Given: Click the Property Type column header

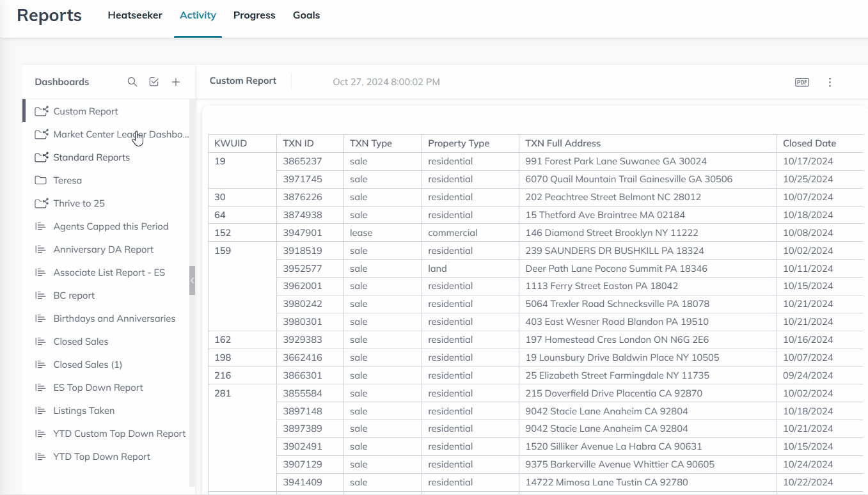Looking at the screenshot, I should coord(470,143).
